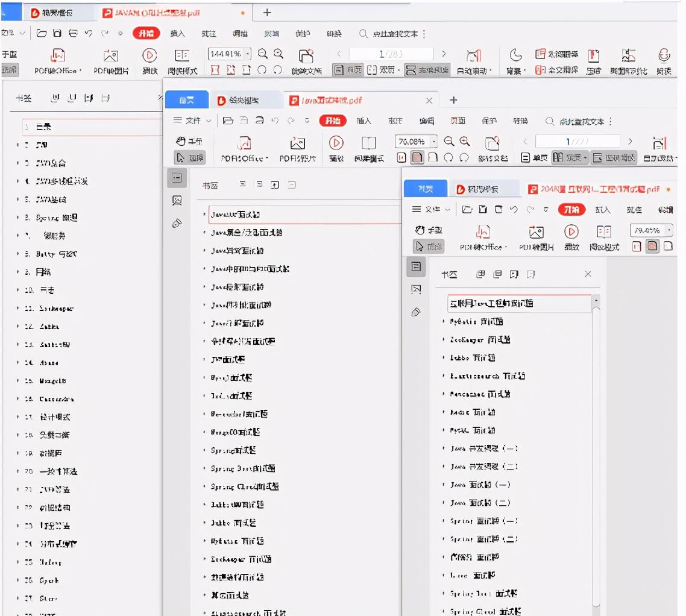Switch to 手型 hand tool in front window
Screen dimensions: 686x616
429,230
